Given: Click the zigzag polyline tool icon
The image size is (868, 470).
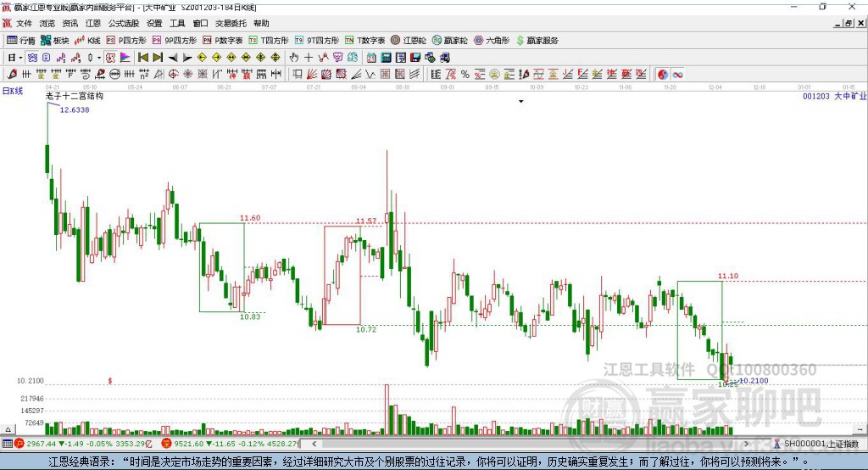Looking at the screenshot, I should 370,75.
